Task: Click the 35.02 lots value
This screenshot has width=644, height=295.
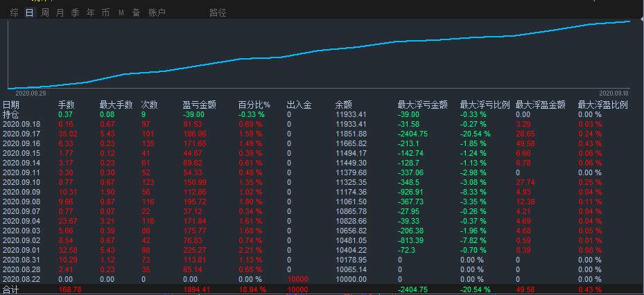Action: pyautogui.click(x=68, y=134)
